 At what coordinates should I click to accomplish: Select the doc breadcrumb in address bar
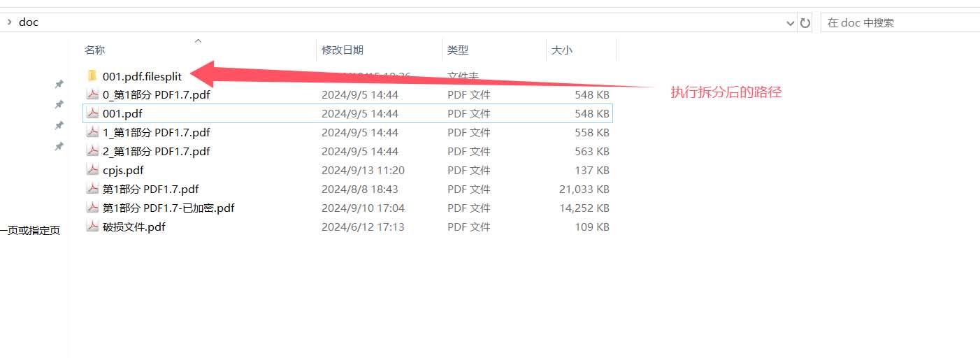29,22
